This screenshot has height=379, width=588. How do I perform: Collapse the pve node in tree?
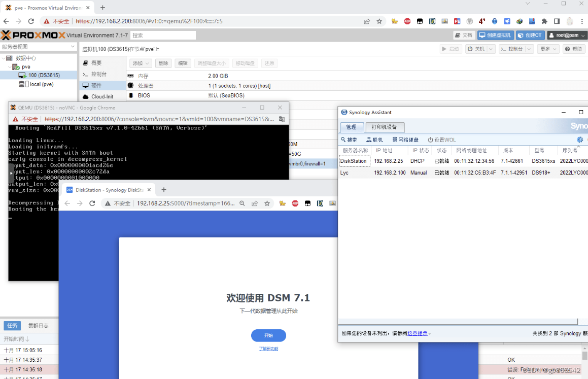tap(10, 67)
